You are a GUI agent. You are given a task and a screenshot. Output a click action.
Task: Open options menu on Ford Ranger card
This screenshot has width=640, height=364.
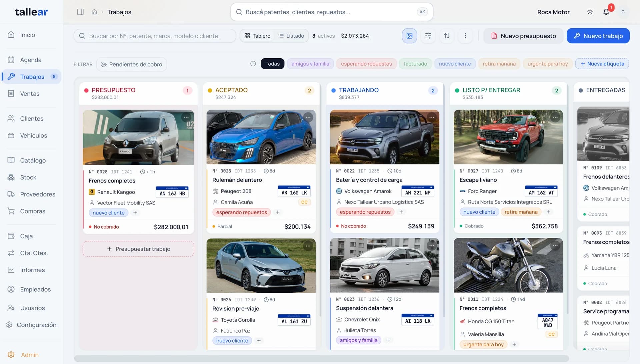[555, 117]
